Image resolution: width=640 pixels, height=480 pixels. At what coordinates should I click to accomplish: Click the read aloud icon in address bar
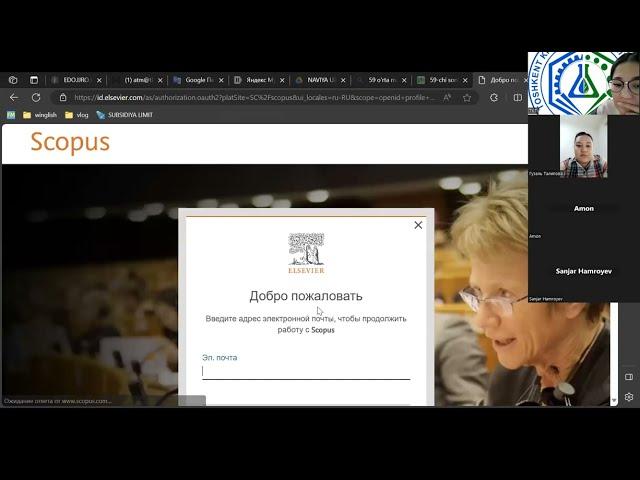point(447,98)
